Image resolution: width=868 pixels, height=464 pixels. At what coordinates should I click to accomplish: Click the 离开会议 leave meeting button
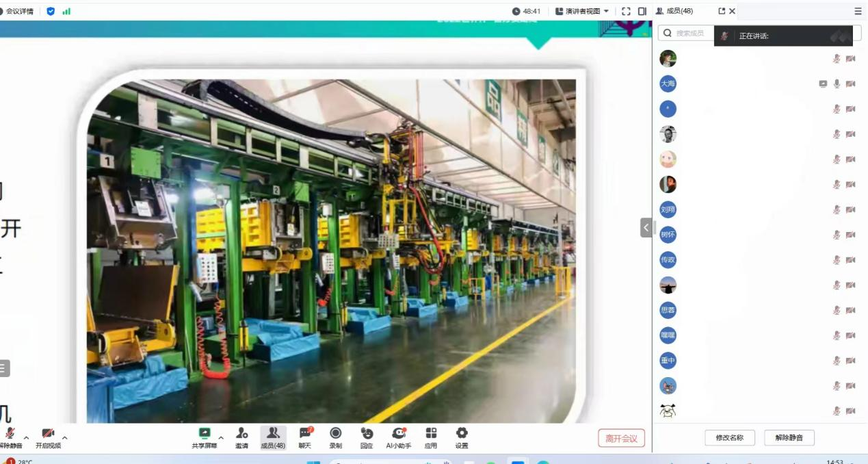(622, 439)
